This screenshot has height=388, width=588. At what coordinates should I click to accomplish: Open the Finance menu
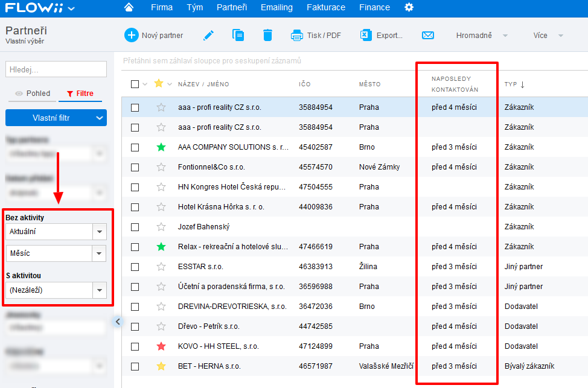375,7
